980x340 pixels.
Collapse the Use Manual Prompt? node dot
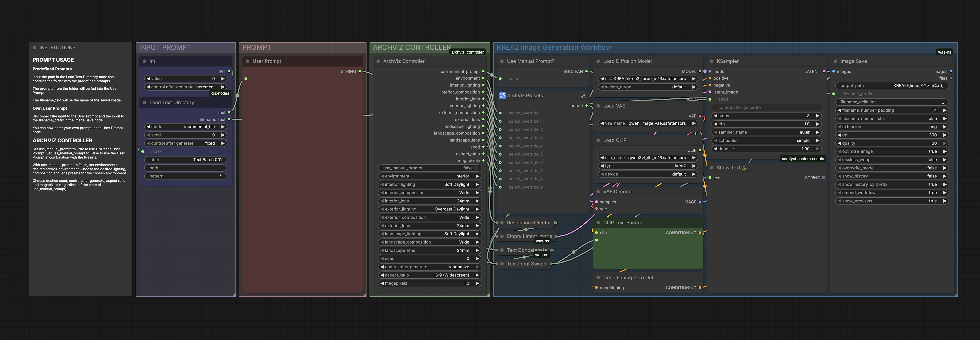point(502,61)
